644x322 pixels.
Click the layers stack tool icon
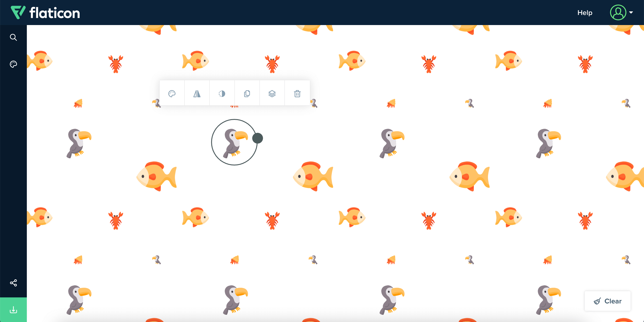pyautogui.click(x=272, y=94)
